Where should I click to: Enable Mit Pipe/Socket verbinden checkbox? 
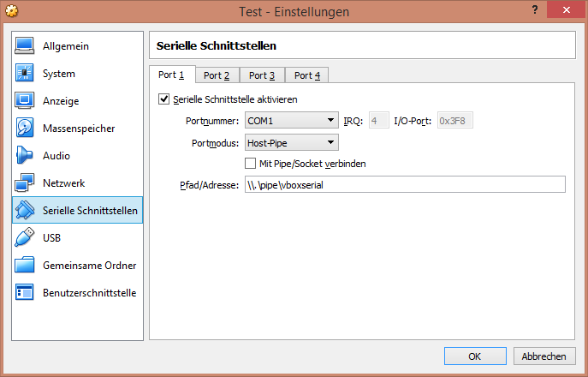[x=251, y=163]
